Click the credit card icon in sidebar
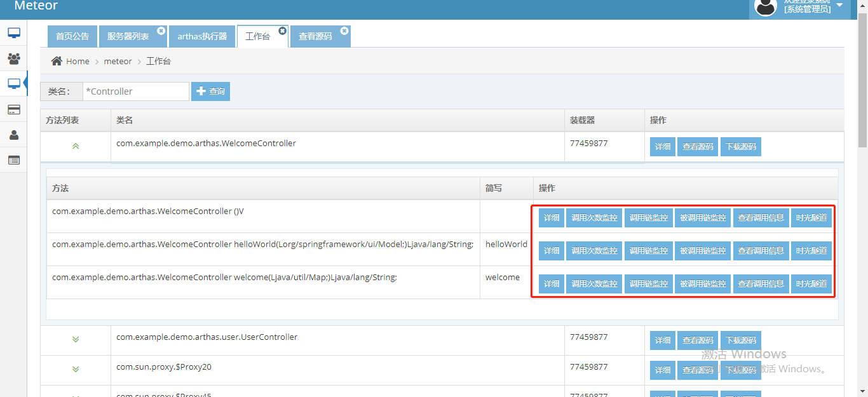 coord(14,109)
